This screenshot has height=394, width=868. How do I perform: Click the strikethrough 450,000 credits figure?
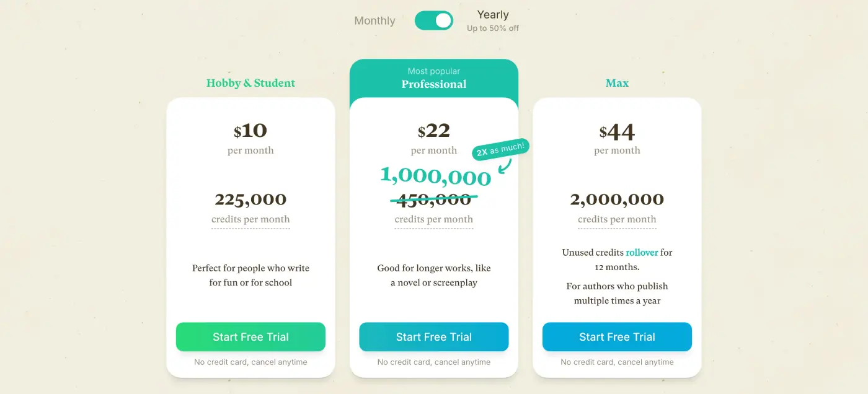pyautogui.click(x=433, y=199)
